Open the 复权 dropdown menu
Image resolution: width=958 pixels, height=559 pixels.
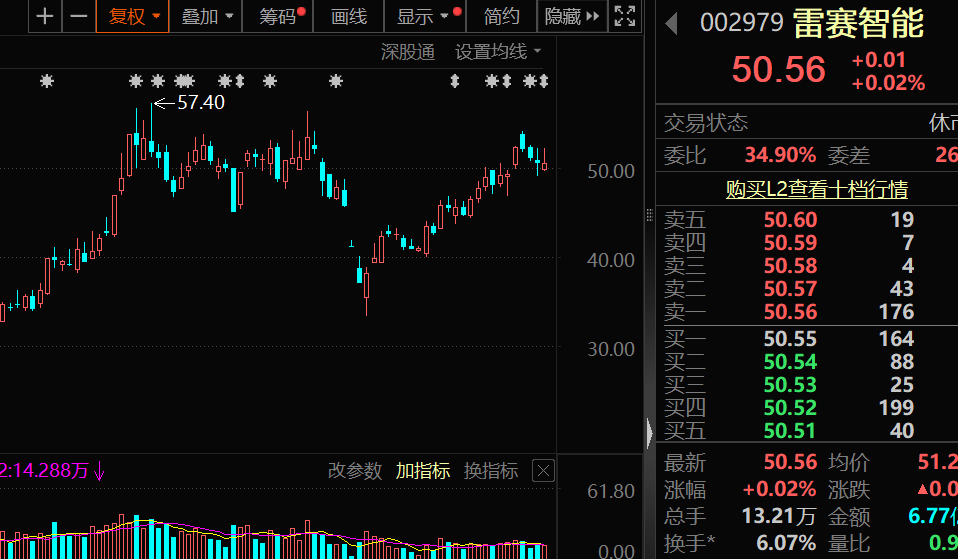[133, 16]
